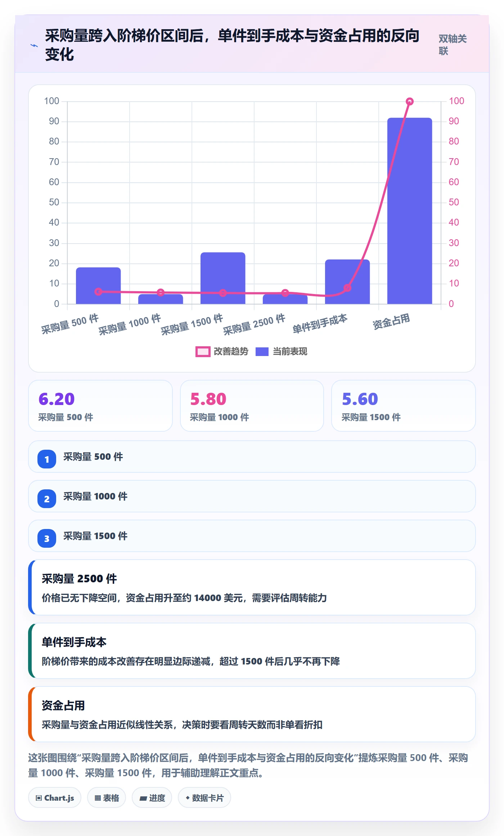
Task: Open the 资金占用 insight card
Action: click(x=252, y=714)
